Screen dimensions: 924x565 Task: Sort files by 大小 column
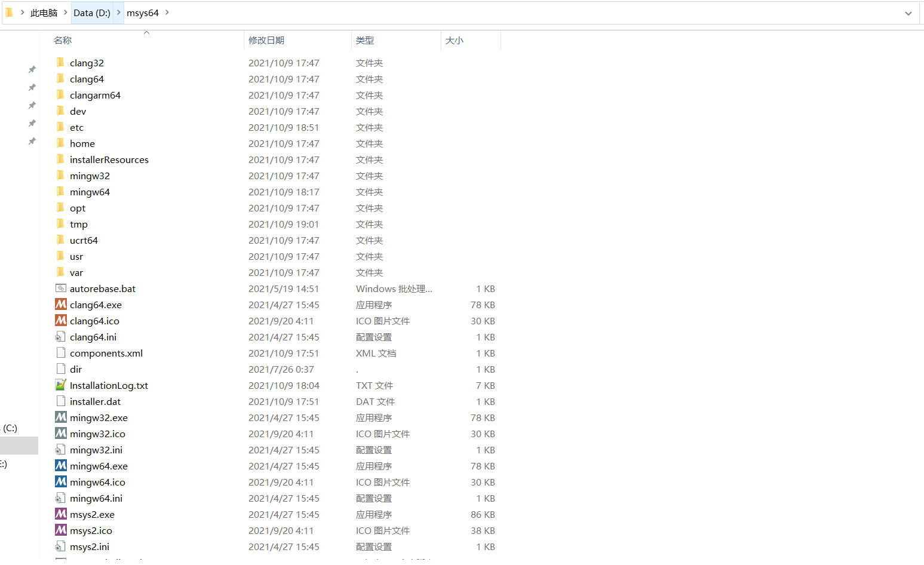[455, 40]
